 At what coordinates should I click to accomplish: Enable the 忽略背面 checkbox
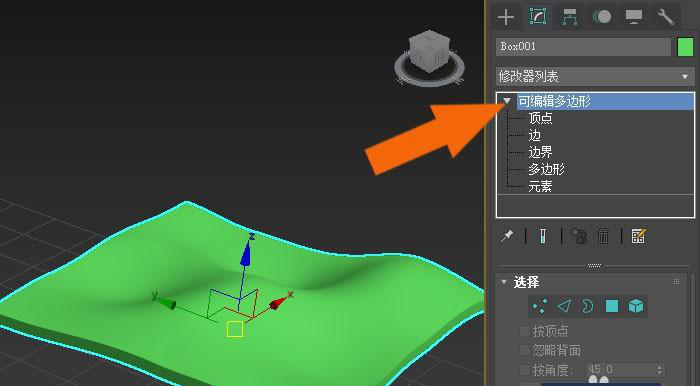tap(525, 350)
